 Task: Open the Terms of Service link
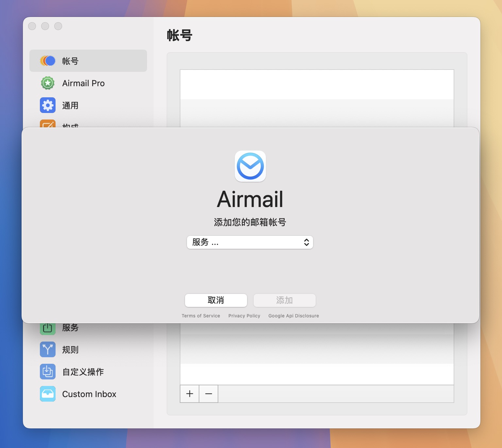coord(201,315)
